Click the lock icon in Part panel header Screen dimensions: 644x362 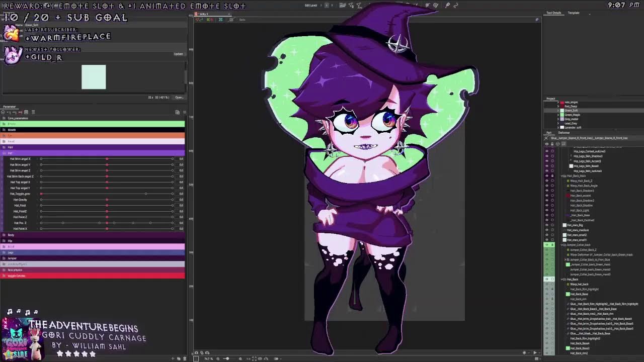[x=552, y=144]
